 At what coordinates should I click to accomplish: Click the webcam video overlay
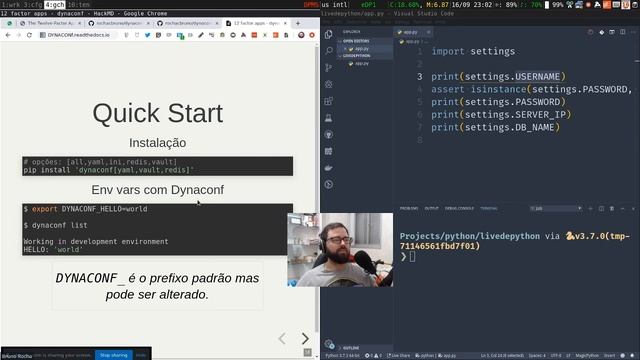340,250
